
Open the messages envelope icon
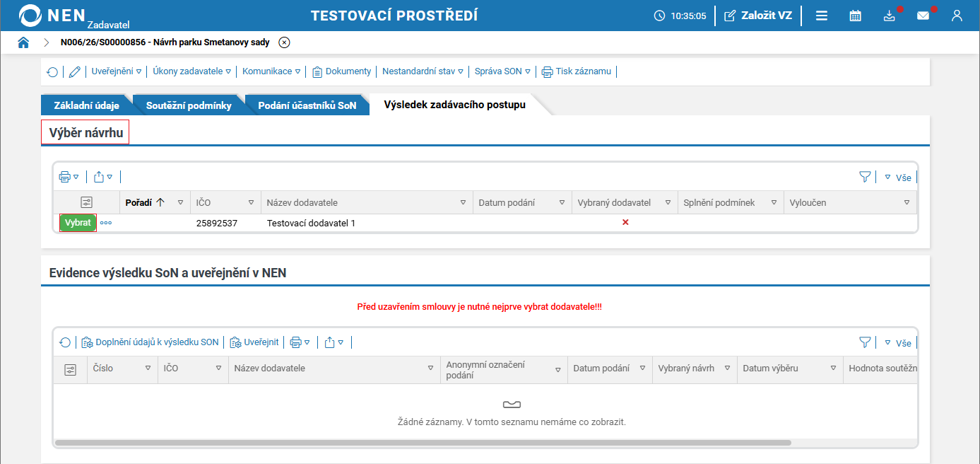[923, 16]
